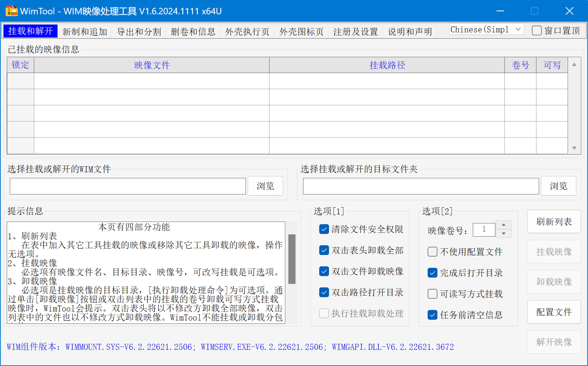The image size is (588, 366).
Task: Open the 配置文件 settings
Action: pyautogui.click(x=554, y=312)
